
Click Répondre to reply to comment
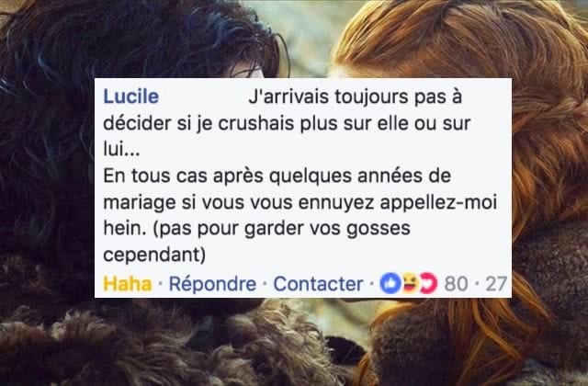click(x=212, y=284)
